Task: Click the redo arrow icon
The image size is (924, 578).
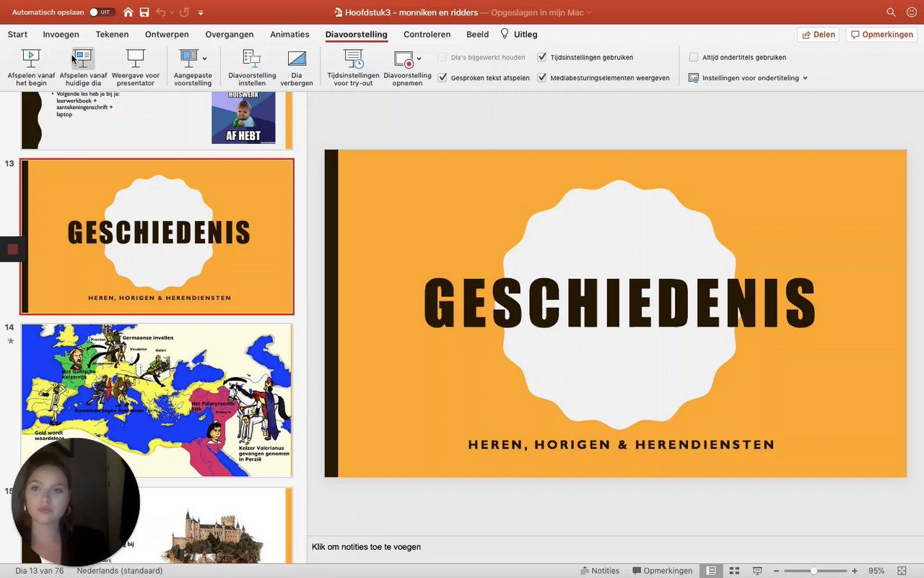Action: point(185,12)
